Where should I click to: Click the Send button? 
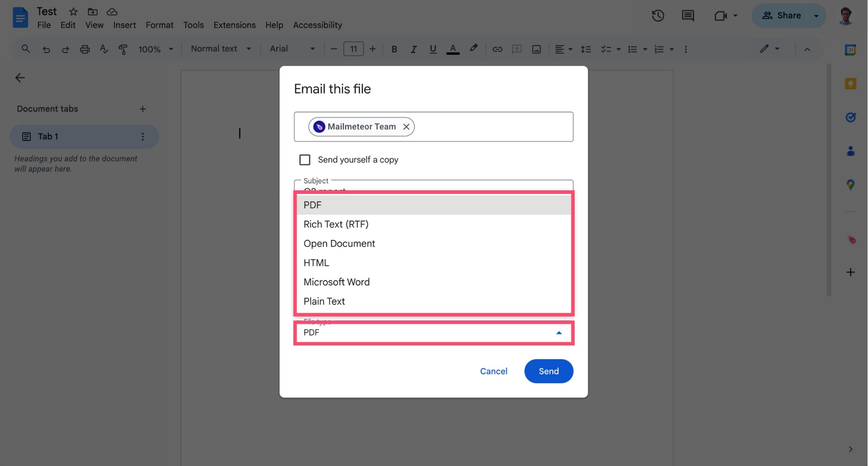pyautogui.click(x=548, y=371)
